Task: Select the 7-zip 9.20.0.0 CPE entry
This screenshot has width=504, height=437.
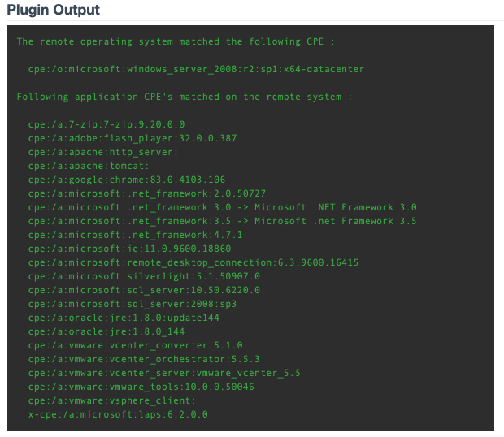Action: tap(106, 124)
